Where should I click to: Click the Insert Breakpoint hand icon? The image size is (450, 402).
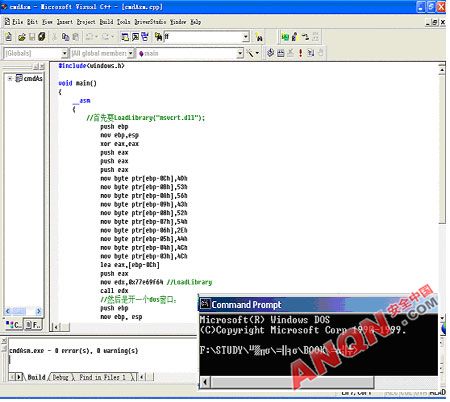[x=320, y=53]
